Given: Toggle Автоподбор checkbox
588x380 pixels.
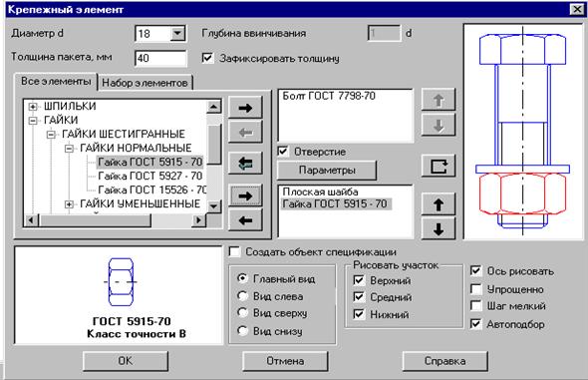Looking at the screenshot, I should (x=475, y=323).
